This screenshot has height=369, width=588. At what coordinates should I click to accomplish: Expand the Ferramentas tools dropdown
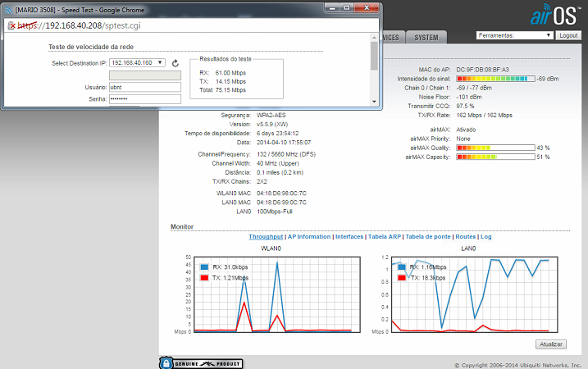click(x=514, y=36)
